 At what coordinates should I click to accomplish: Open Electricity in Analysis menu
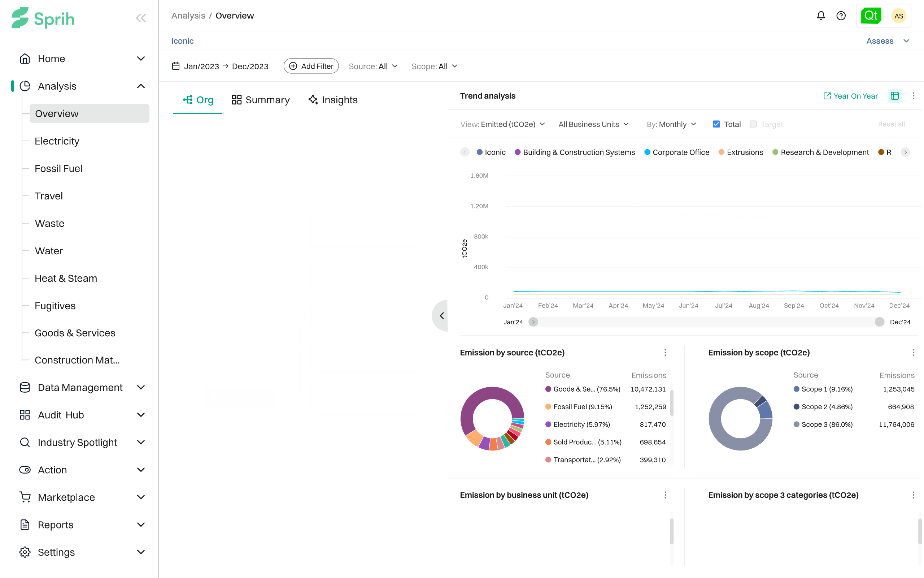click(x=57, y=141)
